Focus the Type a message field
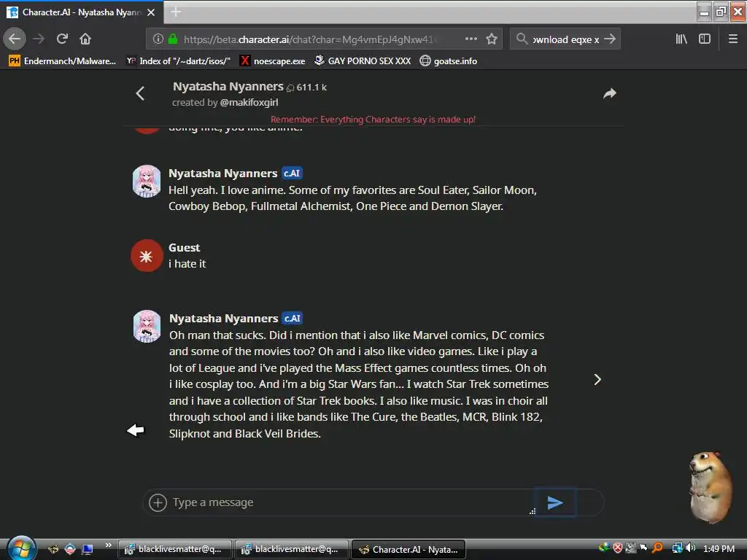Viewport: 747px width, 560px height. click(x=350, y=502)
